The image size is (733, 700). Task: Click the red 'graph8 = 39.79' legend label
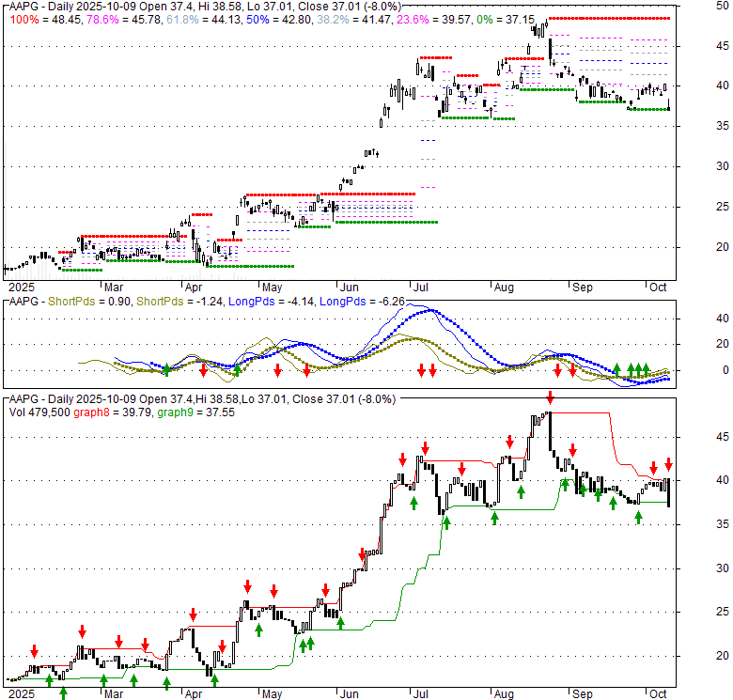(112, 412)
